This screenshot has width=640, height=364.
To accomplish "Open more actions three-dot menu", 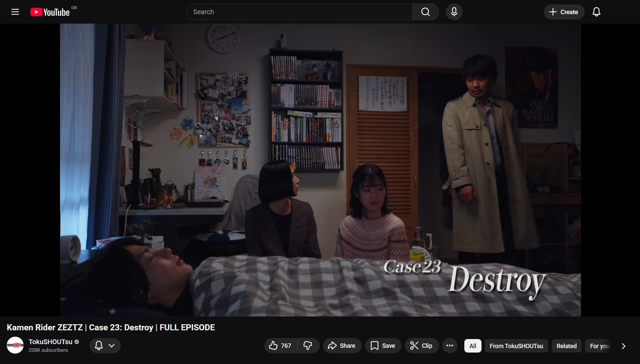I will coord(450,346).
